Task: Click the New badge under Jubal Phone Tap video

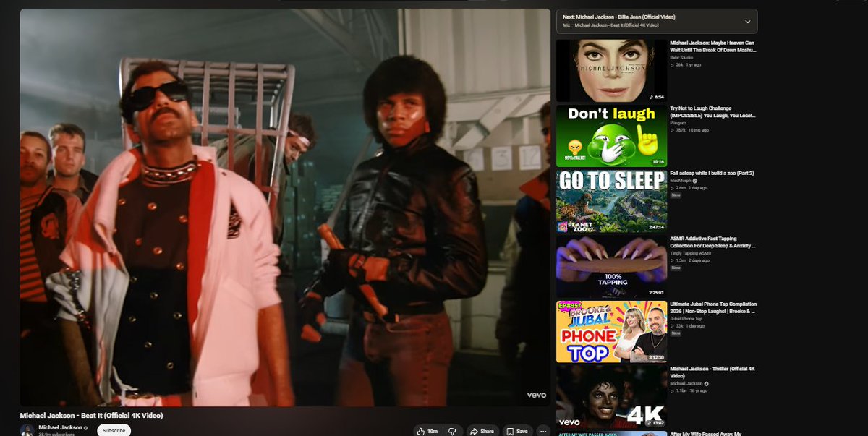Action: click(x=676, y=333)
